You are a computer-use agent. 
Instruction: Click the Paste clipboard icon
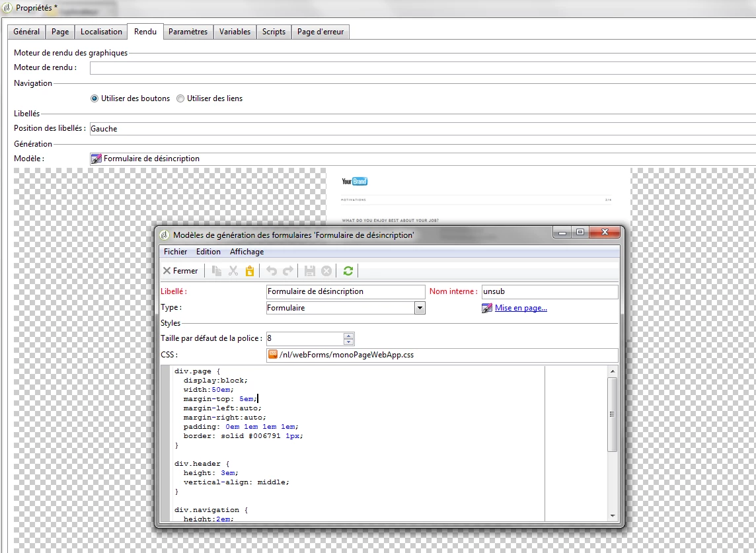click(x=250, y=271)
